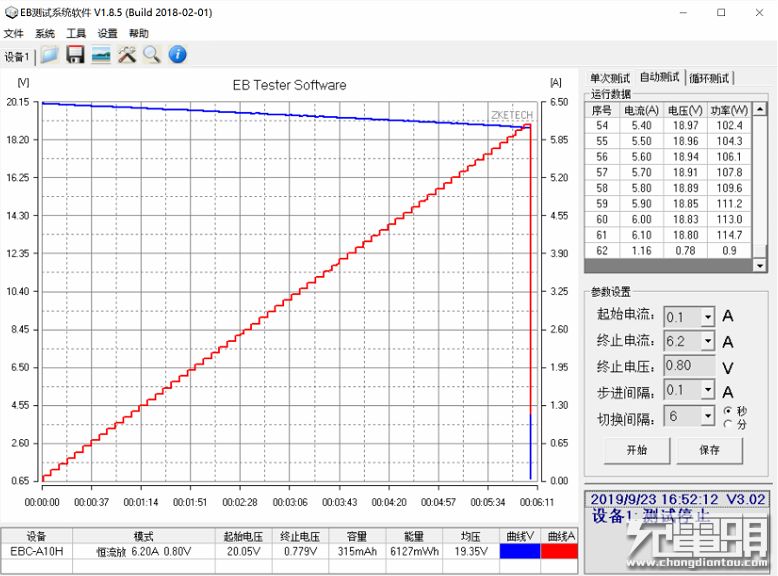
Task: Click the 保存 save button
Action: (710, 450)
